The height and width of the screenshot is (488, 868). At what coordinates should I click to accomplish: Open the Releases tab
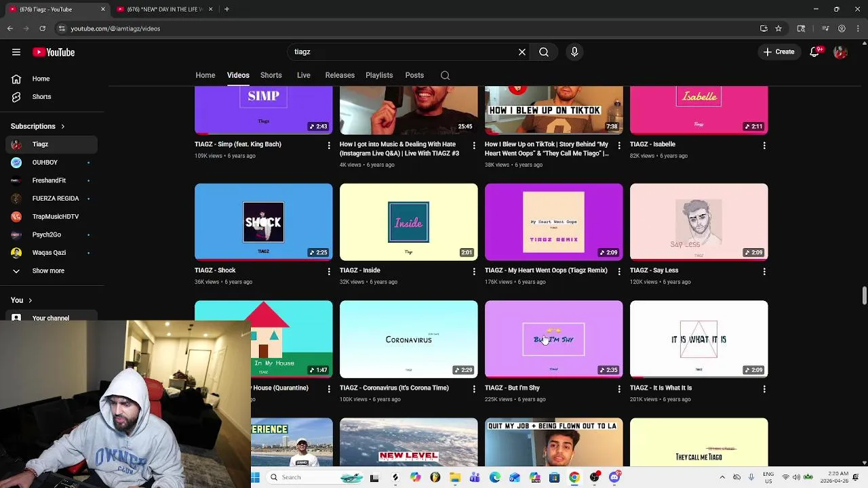[x=340, y=75]
